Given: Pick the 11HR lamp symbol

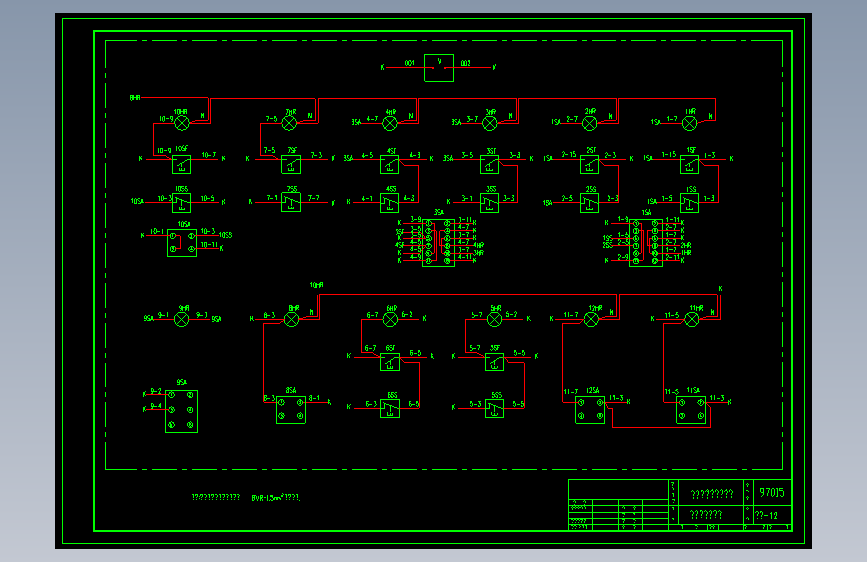Looking at the screenshot, I should coord(692,319).
